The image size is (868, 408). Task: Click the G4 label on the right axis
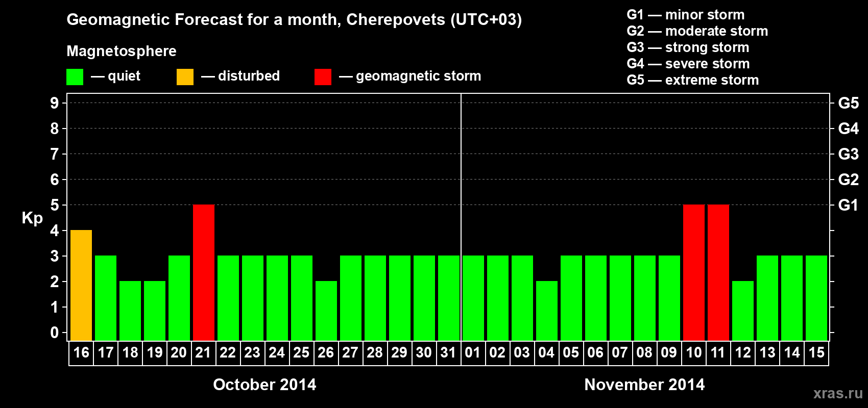pyautogui.click(x=848, y=129)
